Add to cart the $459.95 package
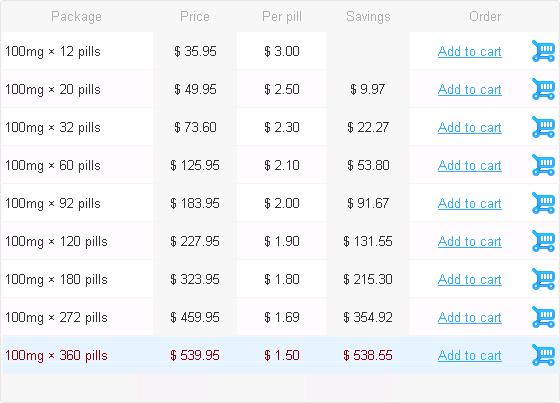This screenshot has height=403, width=560. [470, 318]
